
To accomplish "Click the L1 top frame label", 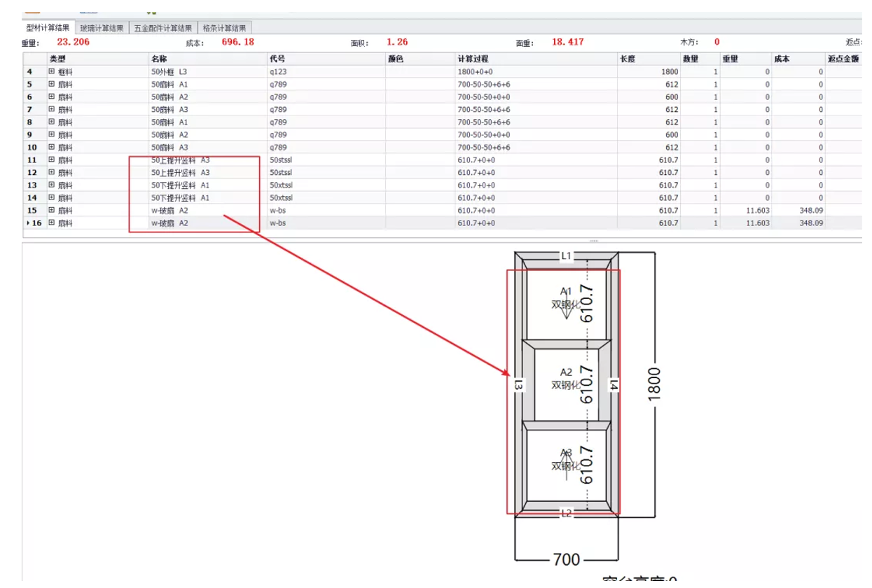I will tap(566, 257).
